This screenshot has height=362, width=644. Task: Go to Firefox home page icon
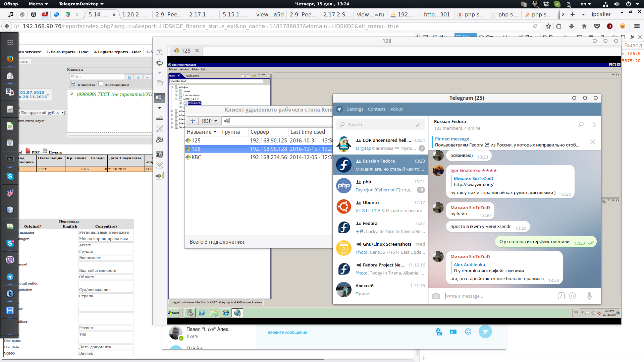(x=584, y=26)
